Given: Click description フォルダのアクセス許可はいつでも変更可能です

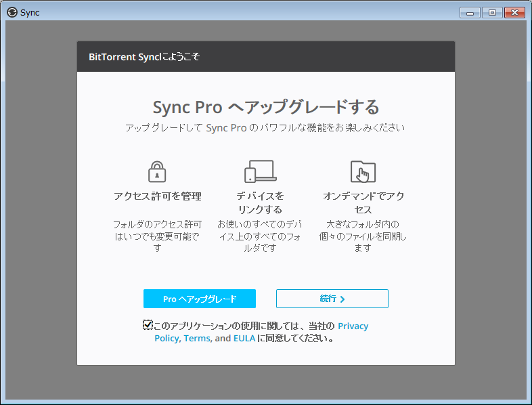Looking at the screenshot, I should (x=158, y=236).
